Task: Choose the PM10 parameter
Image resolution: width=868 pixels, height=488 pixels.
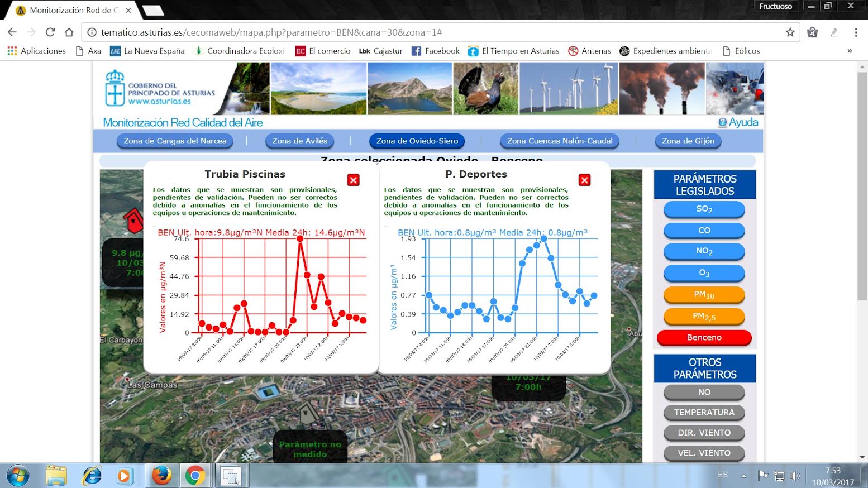Action: click(x=704, y=295)
